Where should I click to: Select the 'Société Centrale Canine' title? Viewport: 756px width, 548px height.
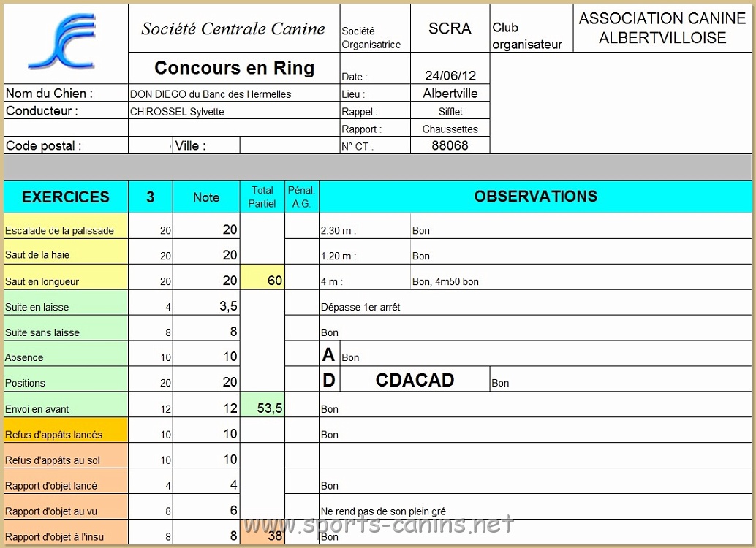(x=233, y=29)
